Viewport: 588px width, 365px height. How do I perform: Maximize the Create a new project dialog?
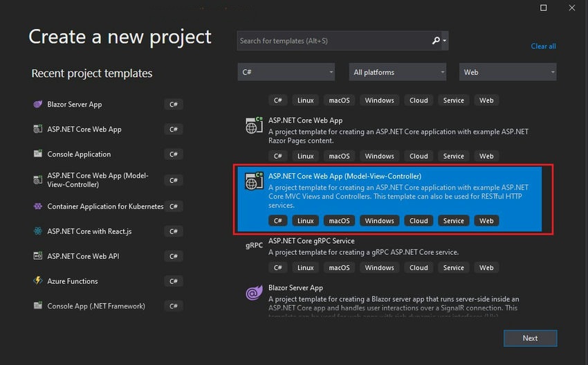pyautogui.click(x=543, y=8)
